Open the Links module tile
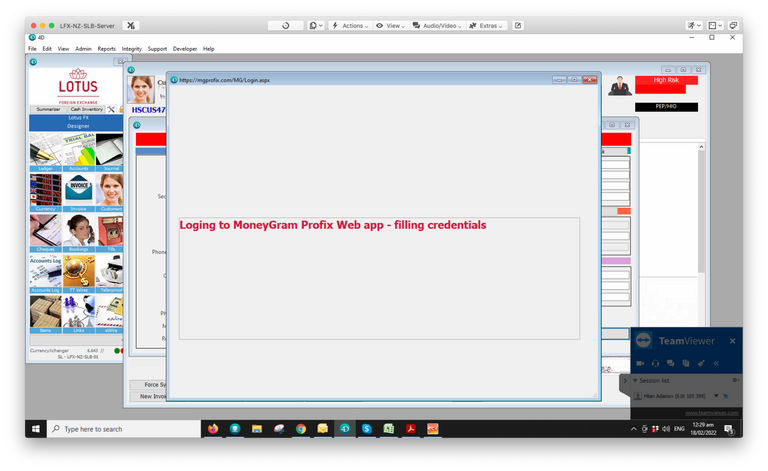Viewport: 768px width, 471px height. point(78,314)
